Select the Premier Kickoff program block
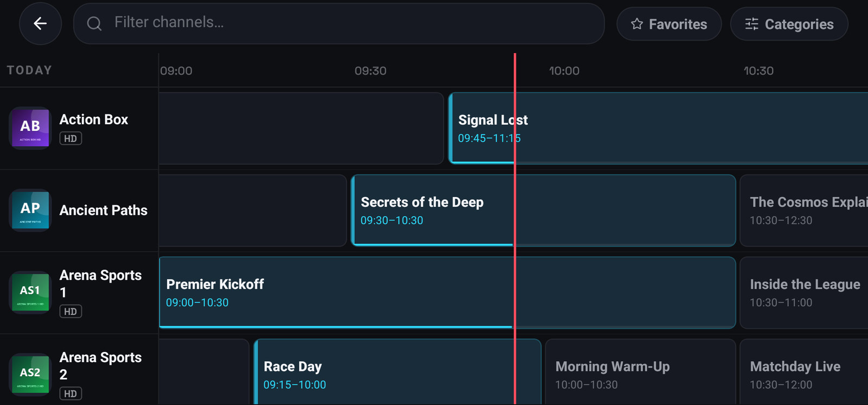 point(447,293)
